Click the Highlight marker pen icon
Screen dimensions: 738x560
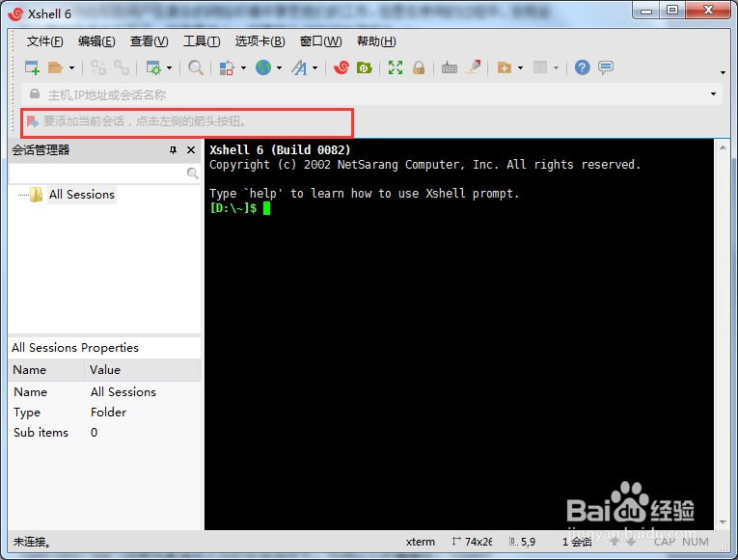point(474,67)
